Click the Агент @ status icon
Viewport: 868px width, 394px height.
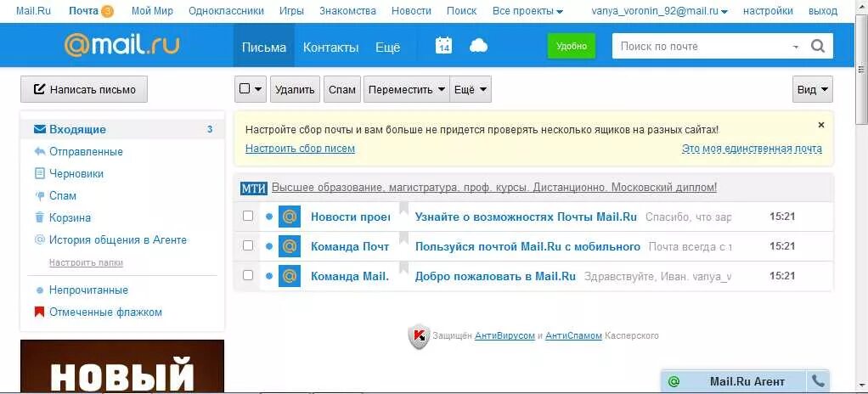pyautogui.click(x=674, y=382)
